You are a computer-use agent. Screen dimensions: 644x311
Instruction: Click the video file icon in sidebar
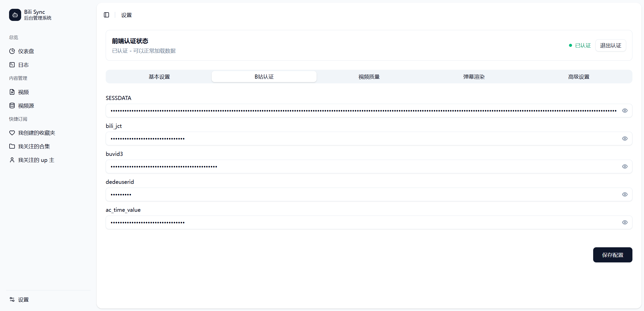12,92
